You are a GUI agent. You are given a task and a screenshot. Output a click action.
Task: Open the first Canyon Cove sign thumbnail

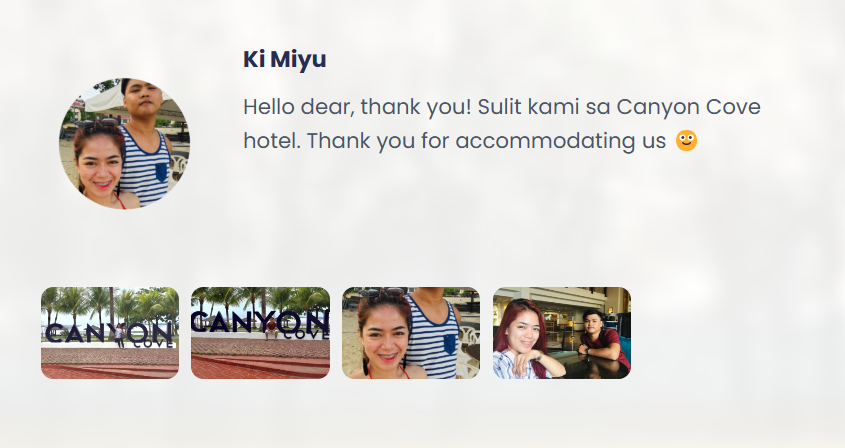[110, 333]
